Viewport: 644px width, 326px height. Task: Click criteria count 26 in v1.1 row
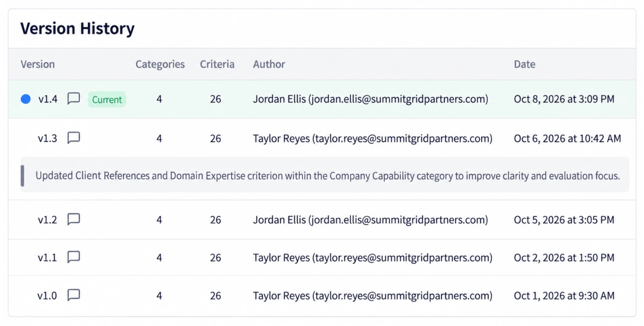(x=215, y=258)
